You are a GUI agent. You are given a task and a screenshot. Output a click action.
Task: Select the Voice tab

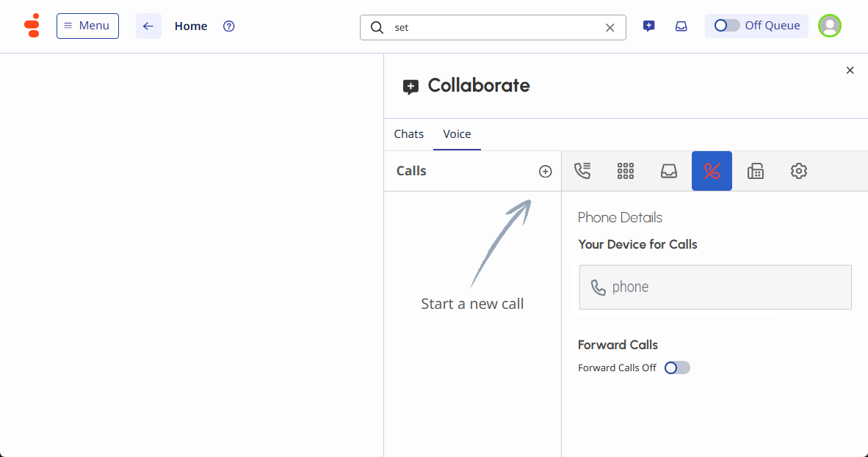(457, 134)
